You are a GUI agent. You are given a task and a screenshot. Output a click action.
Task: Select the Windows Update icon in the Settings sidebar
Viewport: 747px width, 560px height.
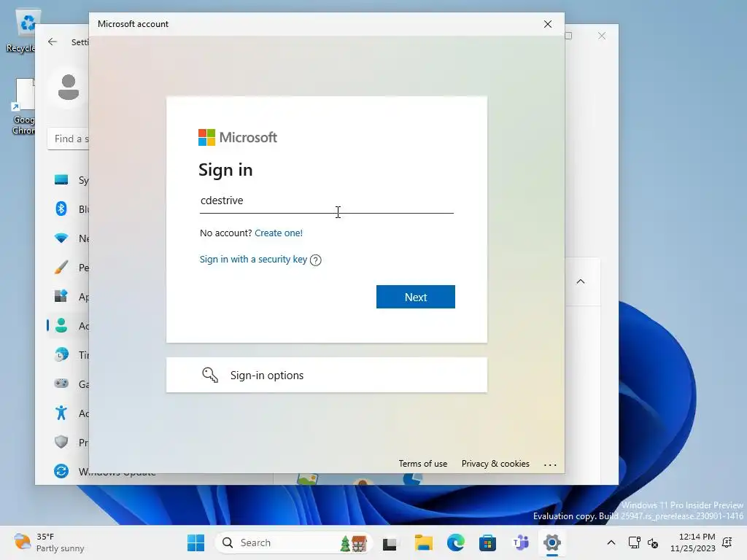61,471
